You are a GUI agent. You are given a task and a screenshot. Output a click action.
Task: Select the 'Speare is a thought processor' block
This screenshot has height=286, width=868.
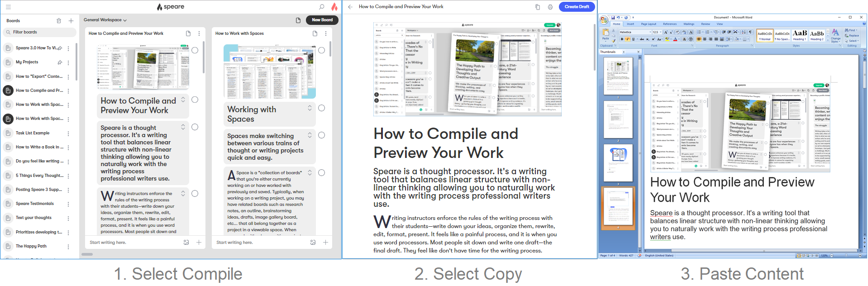(195, 127)
